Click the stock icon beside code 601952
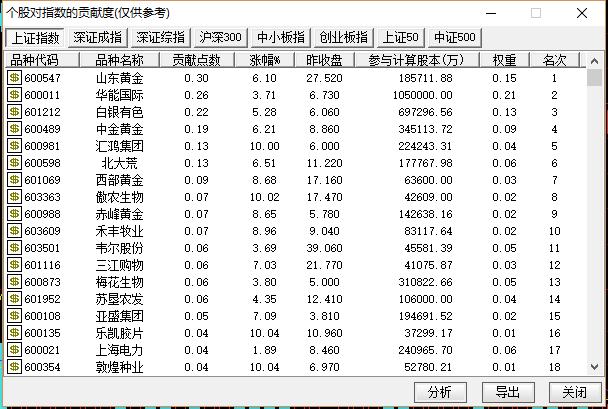The image size is (608, 409). coord(14,299)
